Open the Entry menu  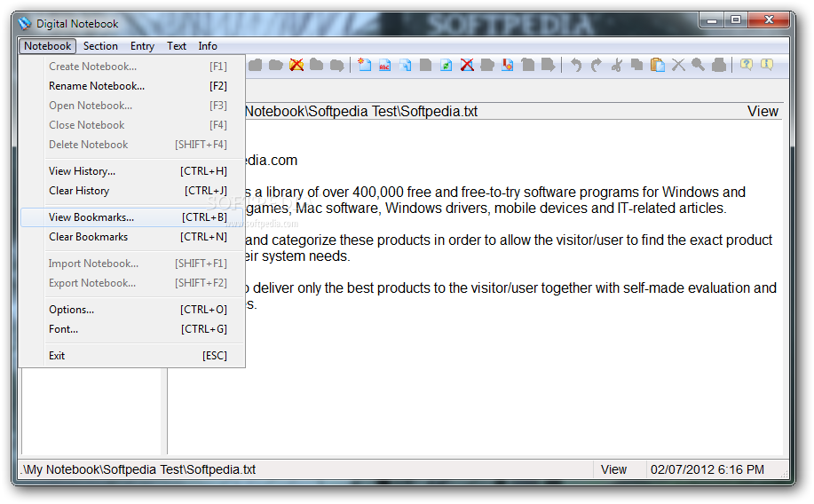(142, 45)
